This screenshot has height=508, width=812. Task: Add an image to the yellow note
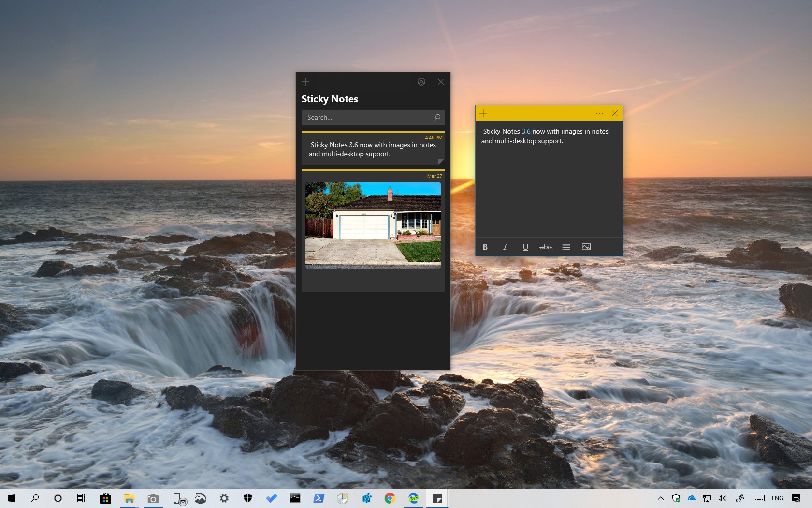[586, 247]
